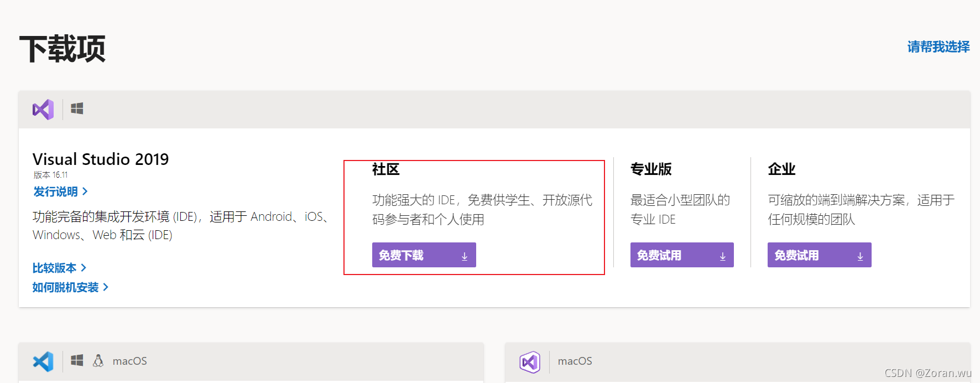Click the 专业版 description 最适合小型团队的专业 IDE

coord(680,210)
